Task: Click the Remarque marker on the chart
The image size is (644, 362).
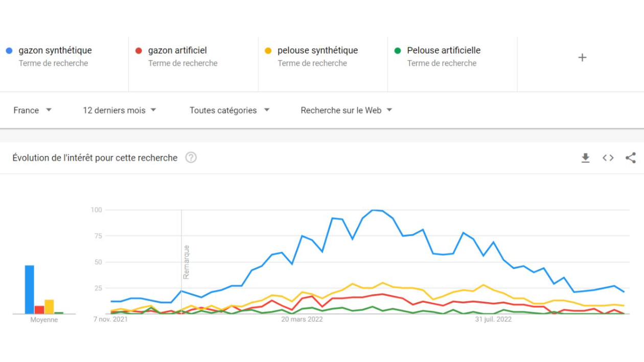Action: [x=187, y=262]
